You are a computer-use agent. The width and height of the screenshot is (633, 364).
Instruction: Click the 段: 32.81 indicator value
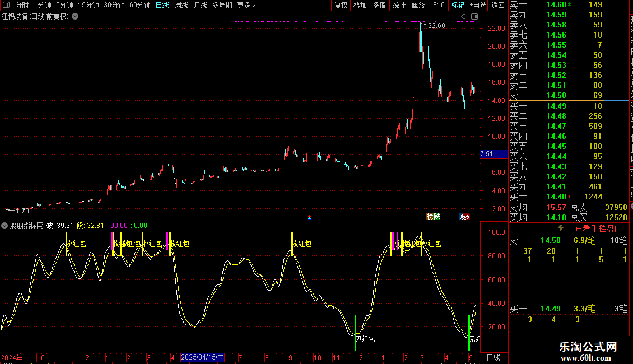click(90, 226)
